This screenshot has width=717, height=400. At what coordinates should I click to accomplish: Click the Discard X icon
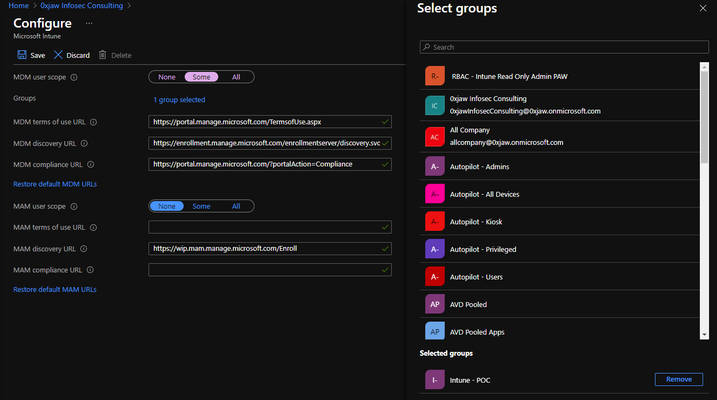[x=58, y=55]
